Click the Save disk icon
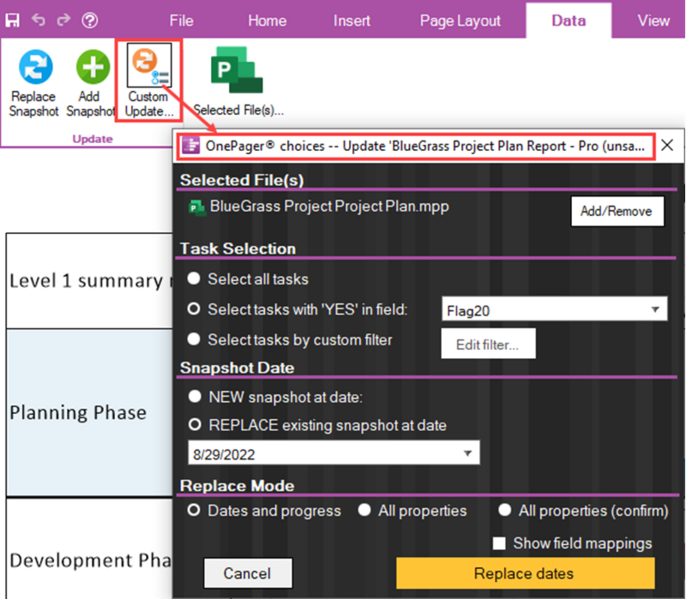 coord(12,20)
